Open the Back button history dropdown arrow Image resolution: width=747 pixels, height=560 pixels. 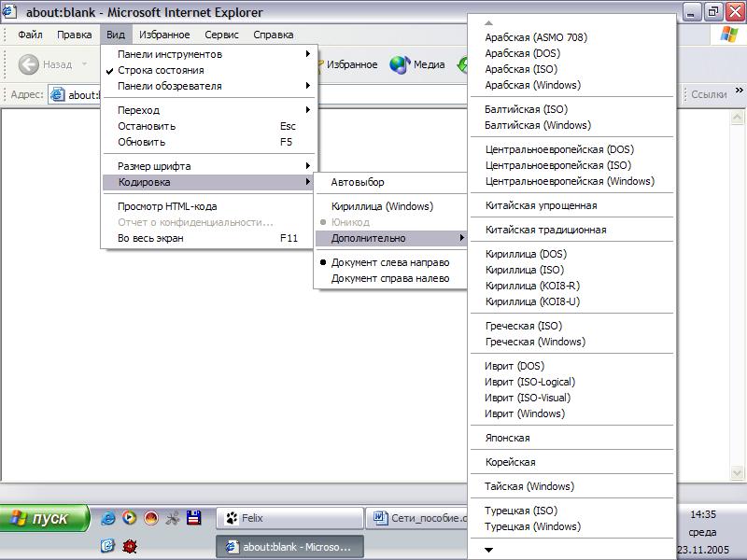tap(84, 64)
